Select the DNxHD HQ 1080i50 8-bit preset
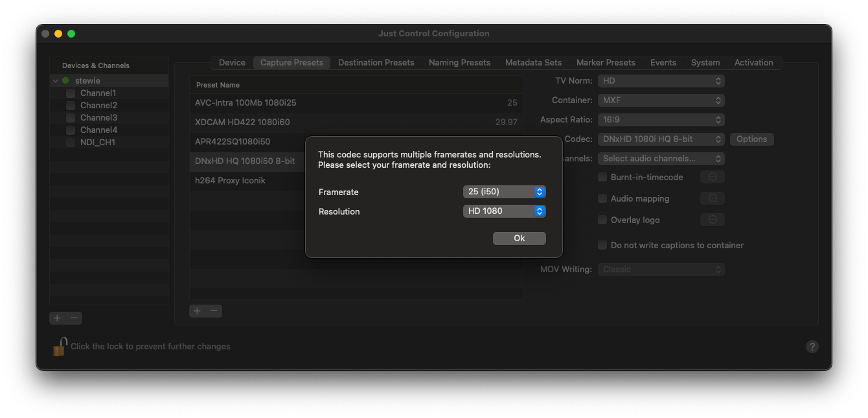 coord(247,161)
